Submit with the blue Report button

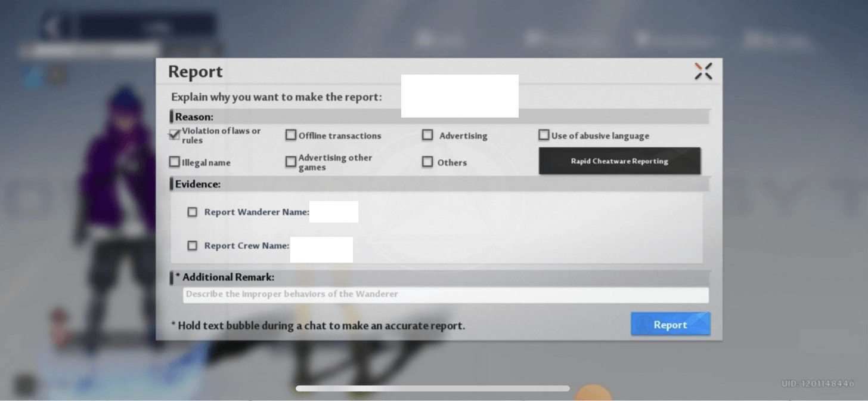click(670, 325)
